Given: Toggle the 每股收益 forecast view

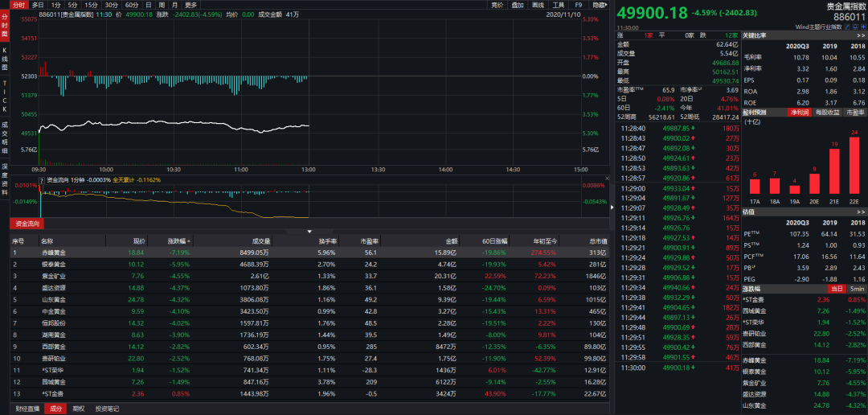Looking at the screenshot, I should [x=829, y=113].
